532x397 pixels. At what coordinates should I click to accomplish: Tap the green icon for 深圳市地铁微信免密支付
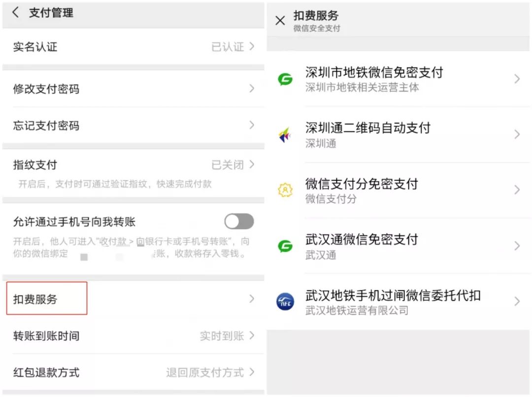[285, 79]
